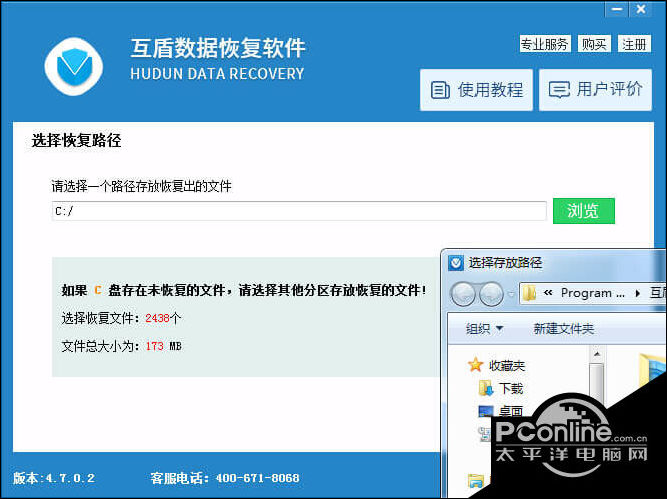Click the 购买 purchase link
The image size is (667, 499).
(594, 44)
